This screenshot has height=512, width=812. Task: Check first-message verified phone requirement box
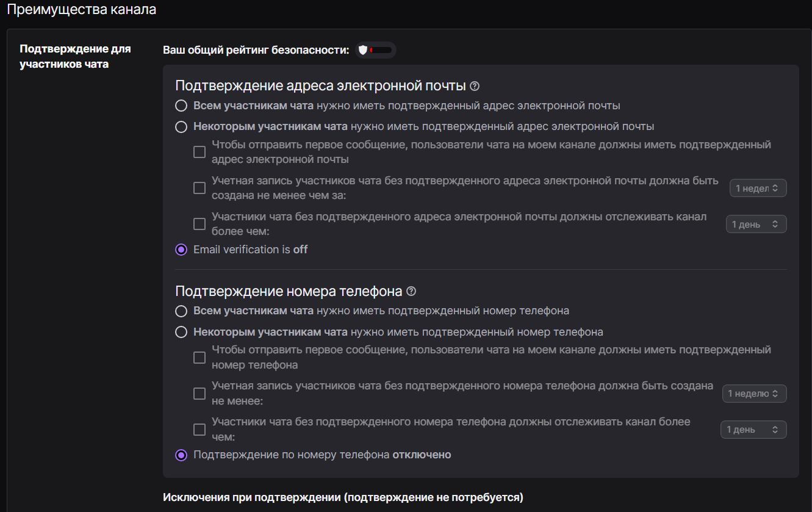pos(199,358)
